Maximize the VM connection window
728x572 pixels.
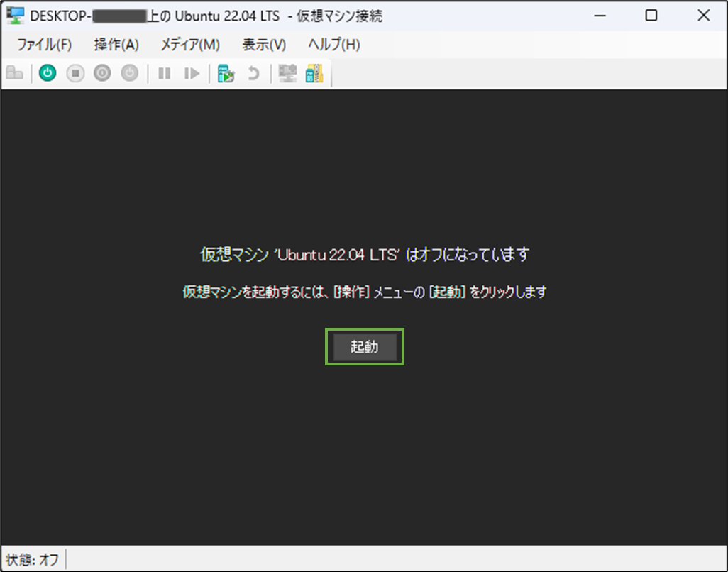coord(651,15)
